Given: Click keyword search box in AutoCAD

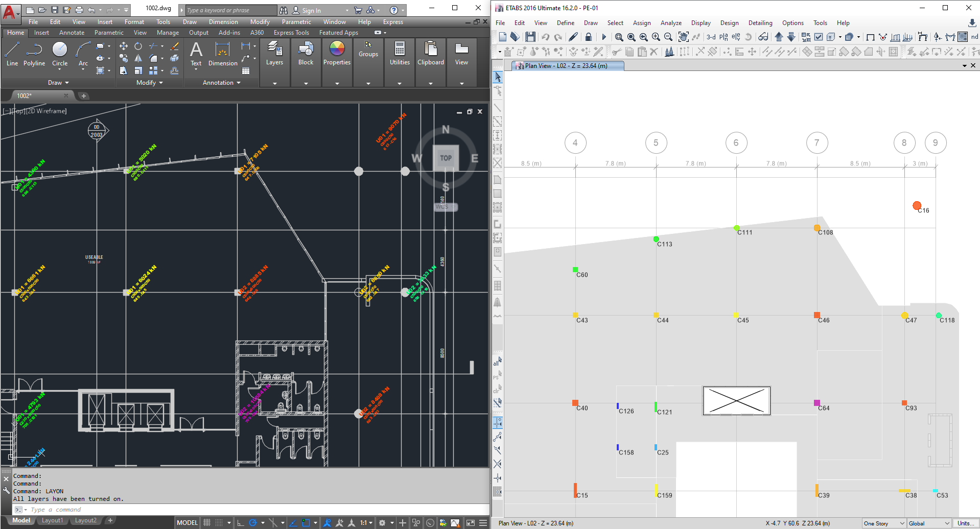Looking at the screenshot, I should (x=231, y=10).
